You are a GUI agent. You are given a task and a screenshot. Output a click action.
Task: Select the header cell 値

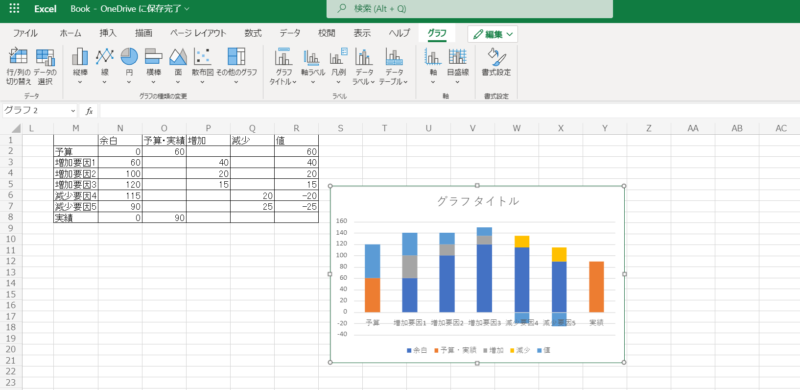pos(296,140)
